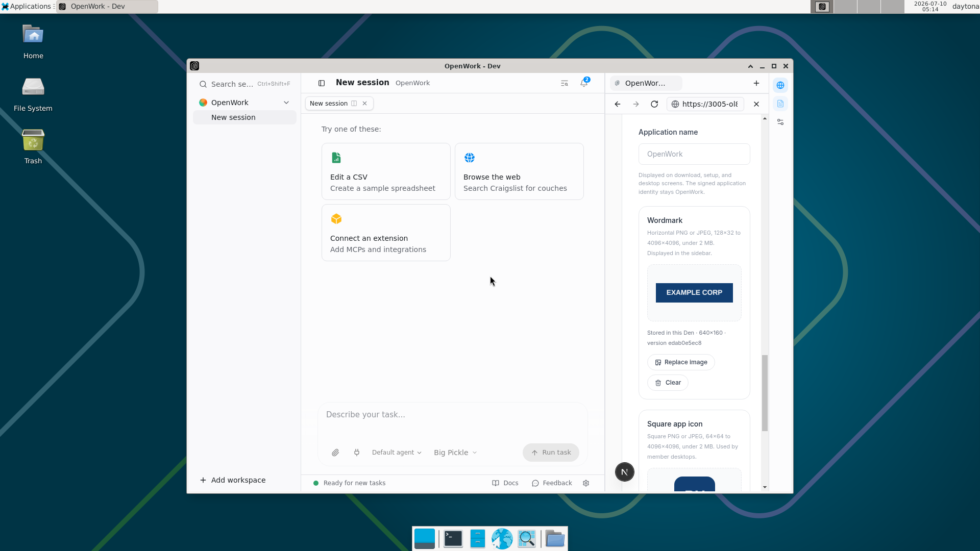Open the Feedback link in status bar
Image resolution: width=980 pixels, height=551 pixels.
[552, 483]
